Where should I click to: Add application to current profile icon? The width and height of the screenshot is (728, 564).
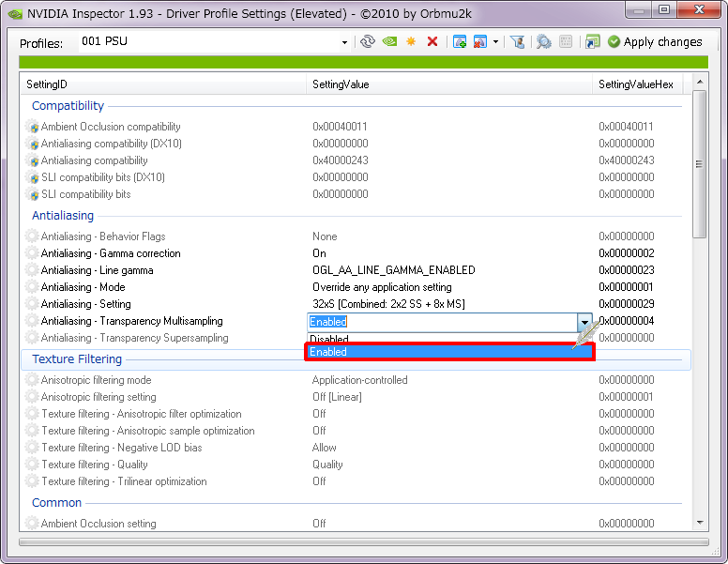[459, 42]
